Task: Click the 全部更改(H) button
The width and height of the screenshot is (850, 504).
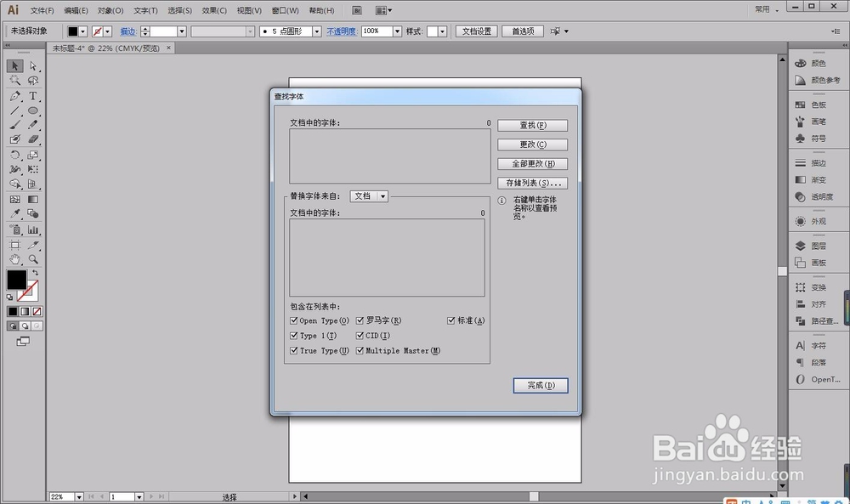Action: [x=532, y=164]
